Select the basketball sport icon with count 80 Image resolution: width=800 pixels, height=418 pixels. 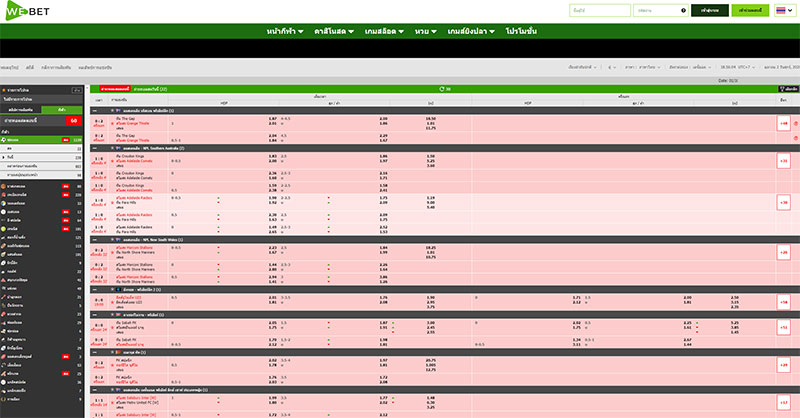click(x=4, y=186)
